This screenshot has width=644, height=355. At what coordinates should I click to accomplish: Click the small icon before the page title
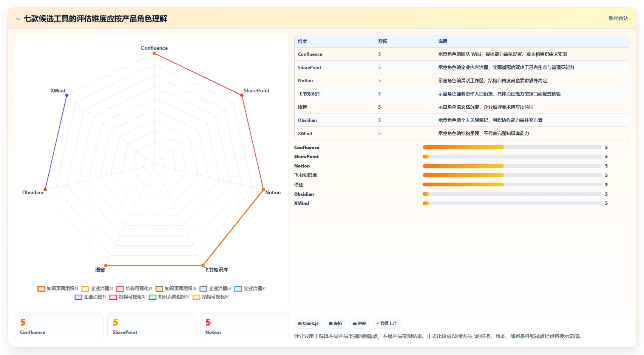point(18,19)
